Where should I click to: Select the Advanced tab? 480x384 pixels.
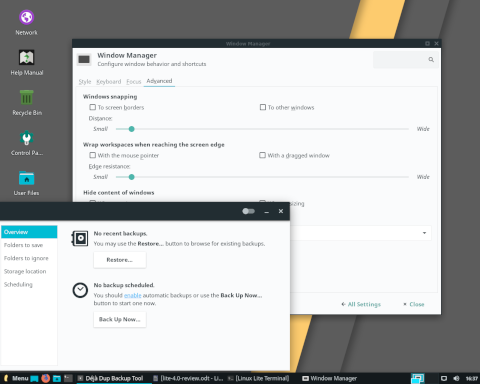point(159,81)
